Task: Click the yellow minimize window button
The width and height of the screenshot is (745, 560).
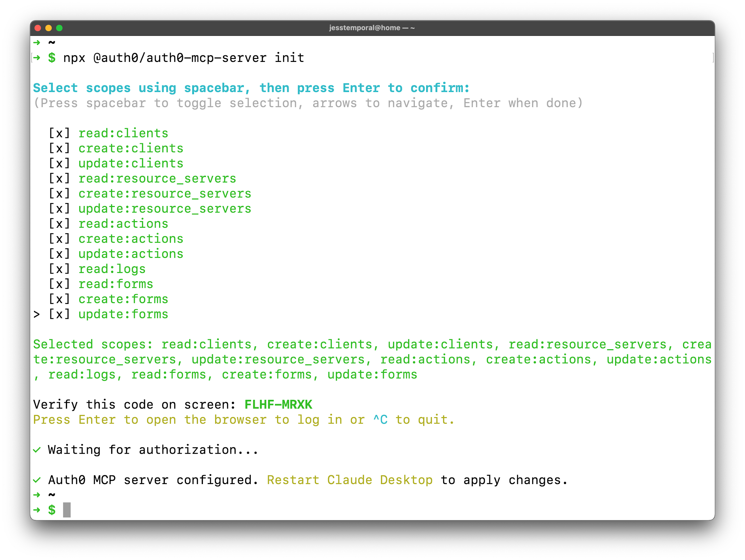Action: [49, 28]
